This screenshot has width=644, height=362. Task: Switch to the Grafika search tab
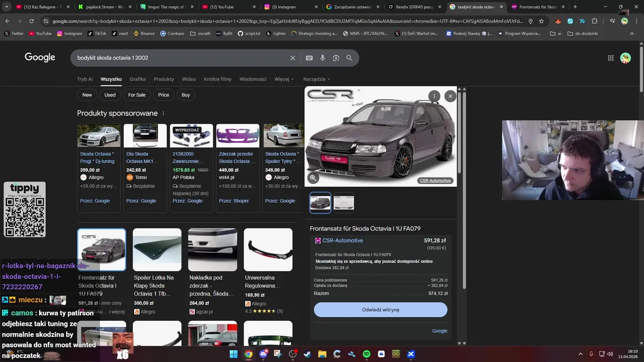137,79
